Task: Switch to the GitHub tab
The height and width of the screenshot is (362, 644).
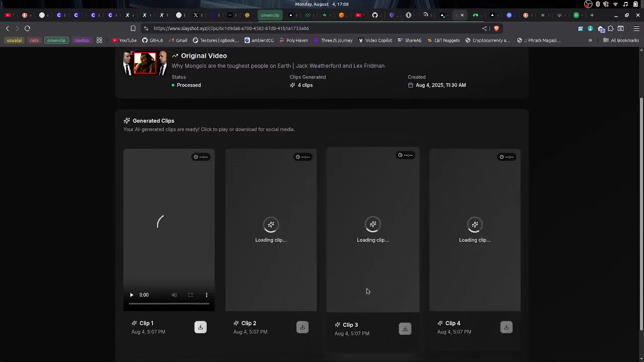Action: coord(375,15)
